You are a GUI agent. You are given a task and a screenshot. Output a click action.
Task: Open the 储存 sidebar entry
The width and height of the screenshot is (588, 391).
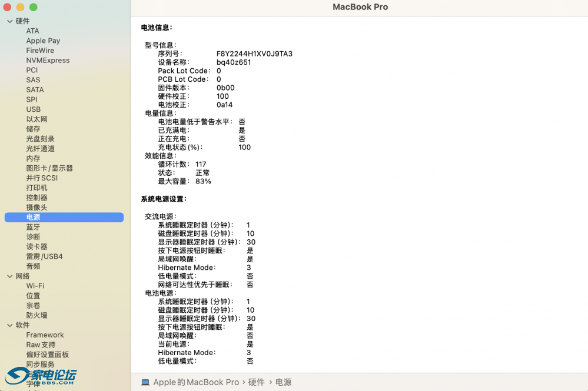[x=33, y=129]
